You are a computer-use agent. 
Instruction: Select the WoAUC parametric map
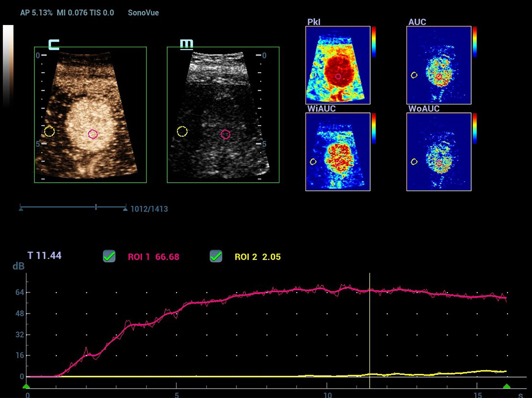click(x=439, y=152)
